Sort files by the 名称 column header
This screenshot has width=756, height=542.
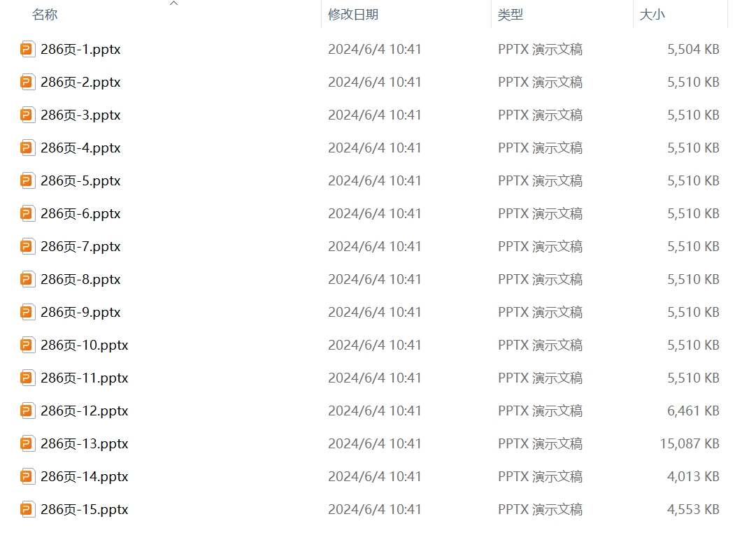point(45,15)
